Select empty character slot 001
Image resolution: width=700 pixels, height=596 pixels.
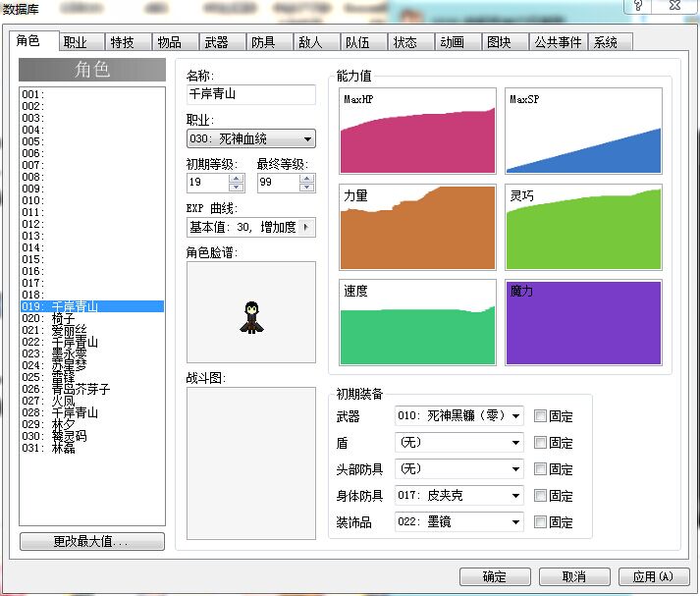92,94
